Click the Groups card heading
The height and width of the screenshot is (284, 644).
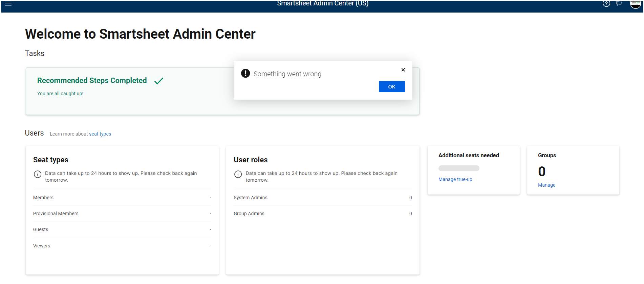pyautogui.click(x=547, y=155)
